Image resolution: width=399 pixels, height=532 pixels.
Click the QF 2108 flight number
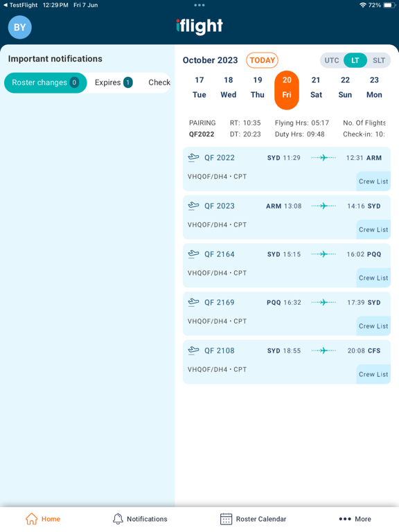coord(219,350)
